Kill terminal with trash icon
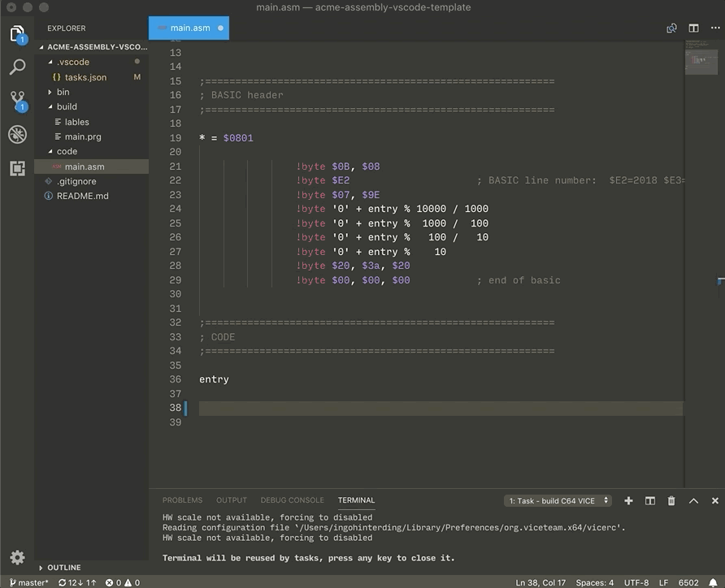Image resolution: width=725 pixels, height=588 pixels. [671, 501]
